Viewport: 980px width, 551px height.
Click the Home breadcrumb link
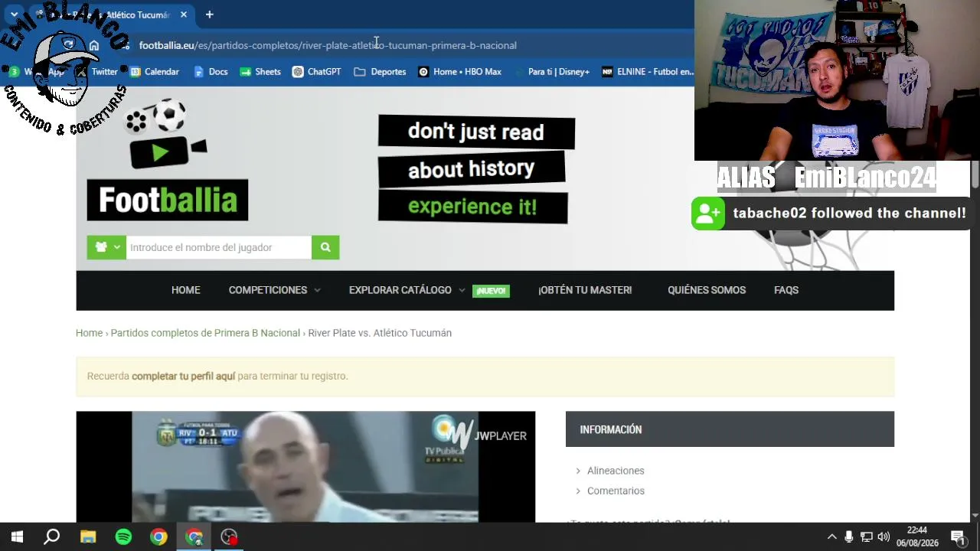(x=89, y=333)
